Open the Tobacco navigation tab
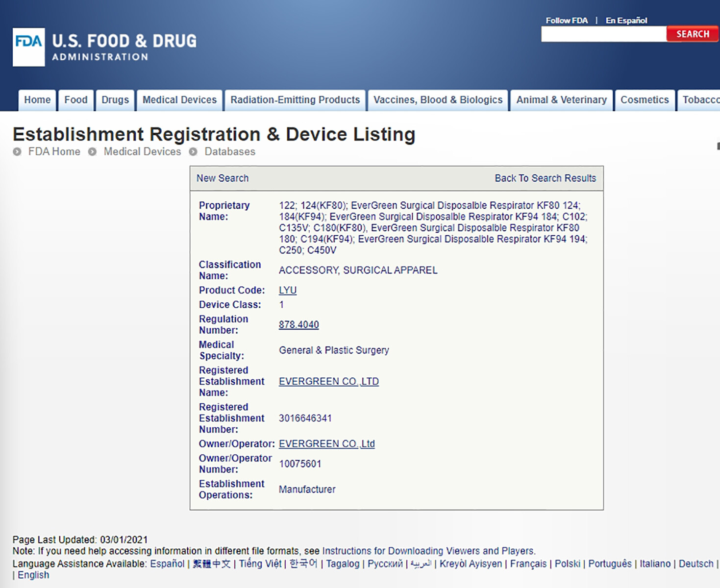The width and height of the screenshot is (720, 588). 699,100
